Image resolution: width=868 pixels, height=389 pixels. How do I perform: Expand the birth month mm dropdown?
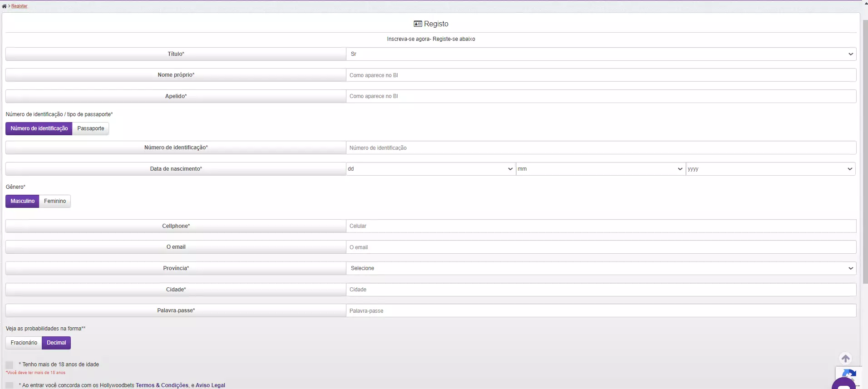[600, 169]
